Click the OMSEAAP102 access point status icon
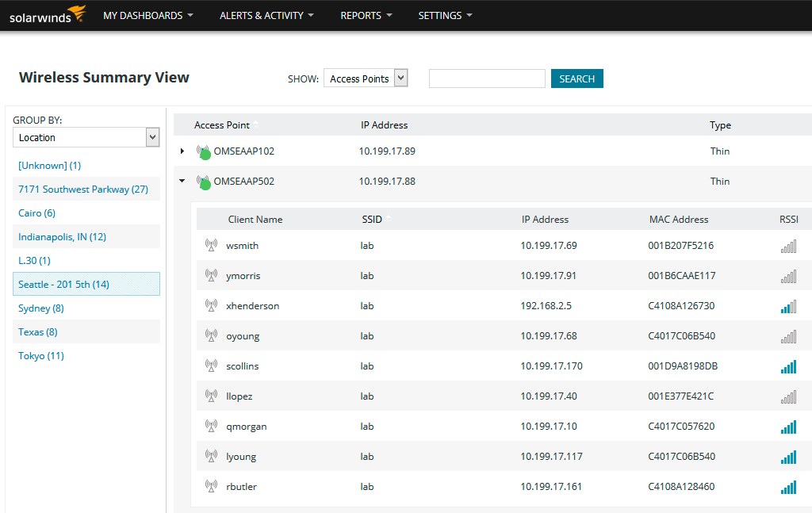 [x=204, y=152]
